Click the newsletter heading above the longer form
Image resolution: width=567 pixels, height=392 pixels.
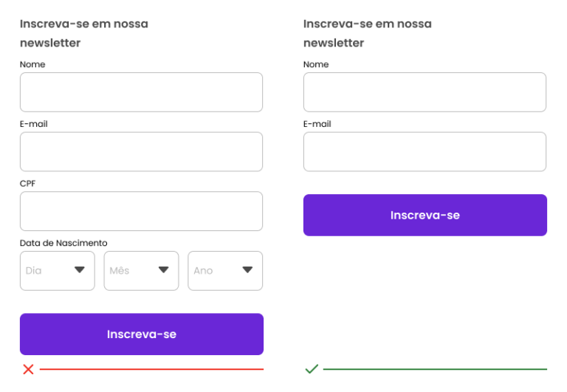click(x=83, y=33)
